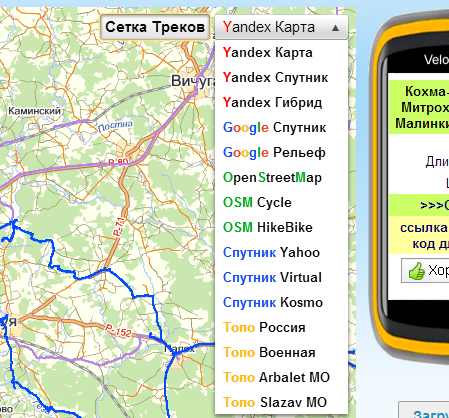The width and height of the screenshot is (449, 418).
Task: Pick Спутник Kosmo imagery
Action: coord(282,303)
